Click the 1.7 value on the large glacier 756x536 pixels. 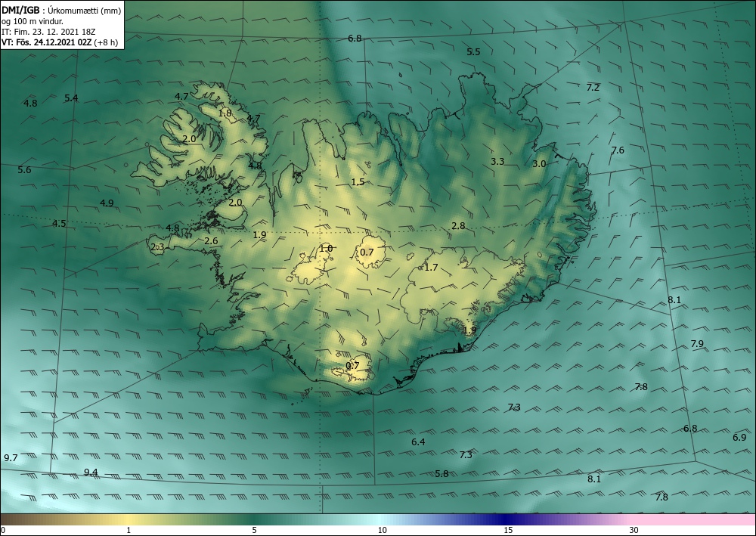click(431, 267)
